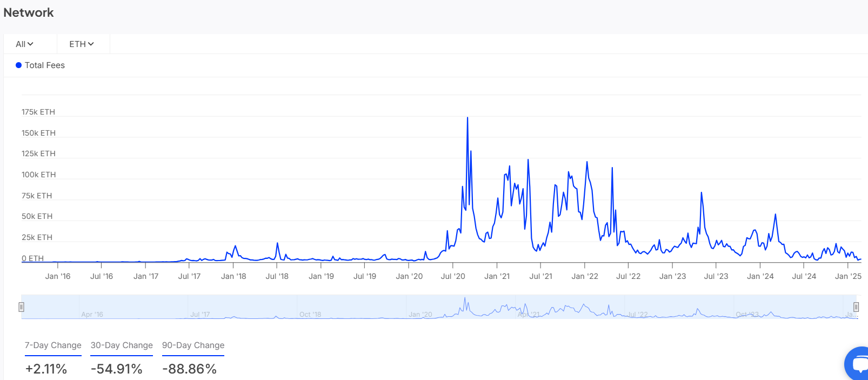
Task: Open the All time range dropdown
Action: pos(24,44)
